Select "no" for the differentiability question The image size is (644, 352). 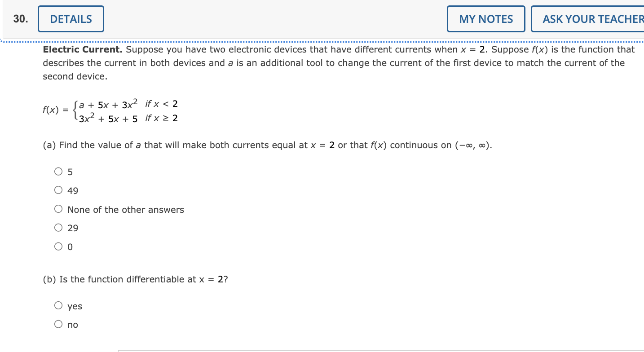coord(58,323)
